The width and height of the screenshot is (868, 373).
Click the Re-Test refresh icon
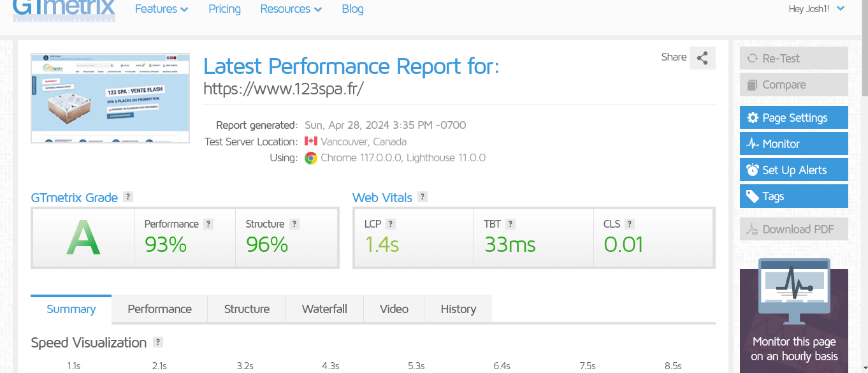click(752, 59)
